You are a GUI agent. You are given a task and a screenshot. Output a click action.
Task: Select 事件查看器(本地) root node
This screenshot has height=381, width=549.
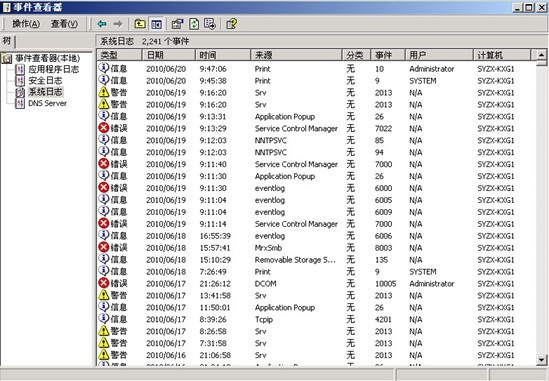coord(47,58)
